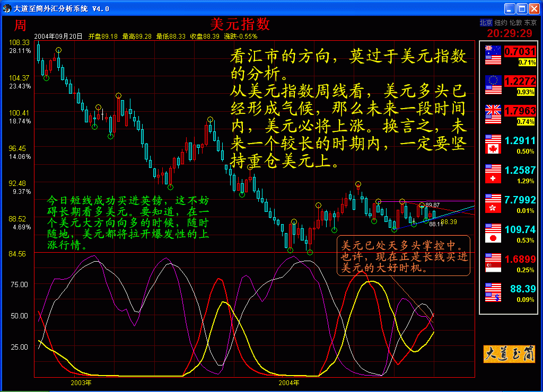Click the 最高89.28 high price
The height and width of the screenshot is (392, 543).
tap(137, 37)
